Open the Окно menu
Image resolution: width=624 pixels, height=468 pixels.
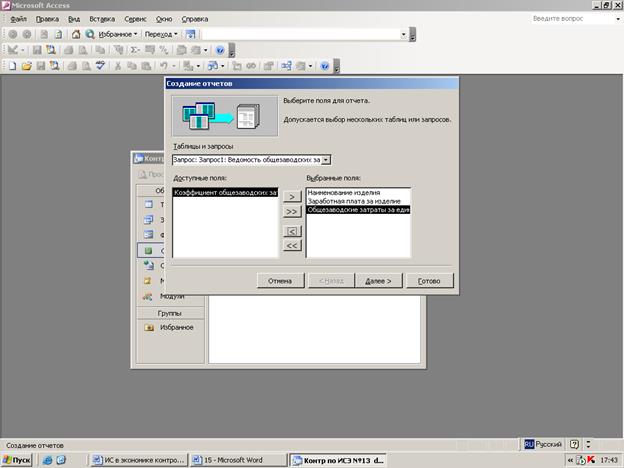click(164, 19)
